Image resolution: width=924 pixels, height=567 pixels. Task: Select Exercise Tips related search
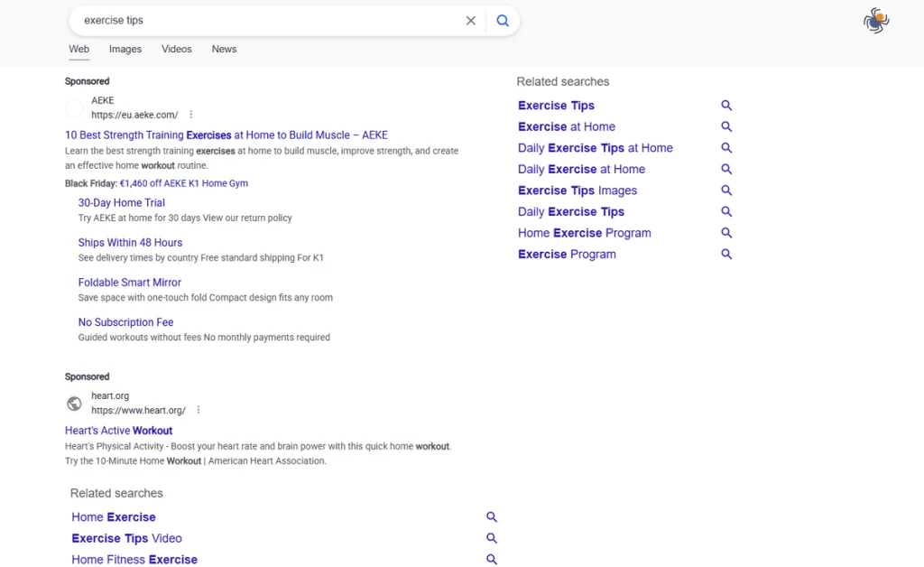(x=556, y=106)
